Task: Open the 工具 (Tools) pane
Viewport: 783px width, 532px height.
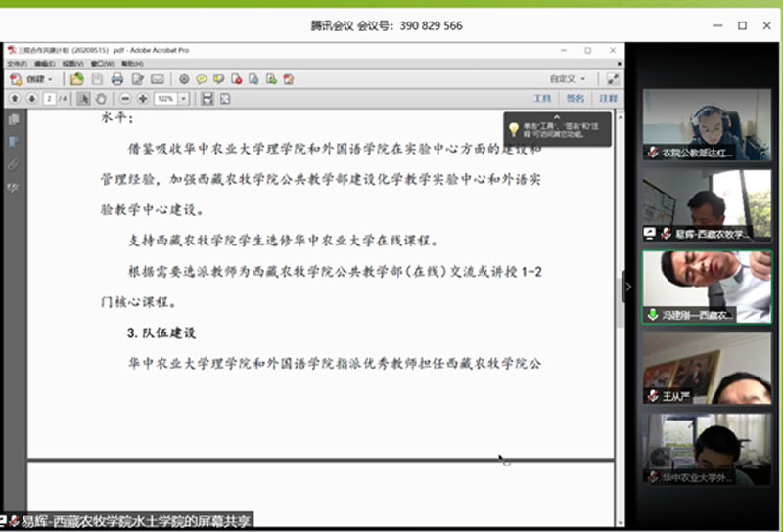Action: click(542, 99)
